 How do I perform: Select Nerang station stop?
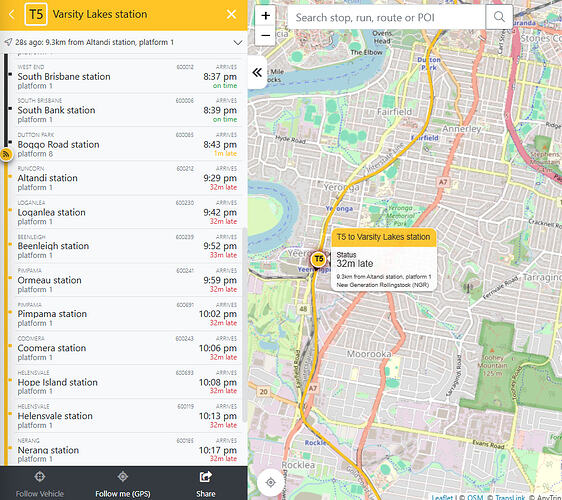click(128, 450)
